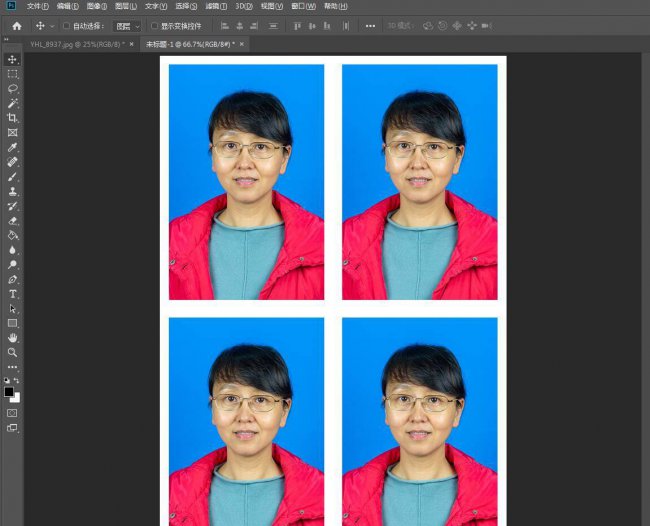
Task: Select the Healing Brush tool
Action: point(12,162)
